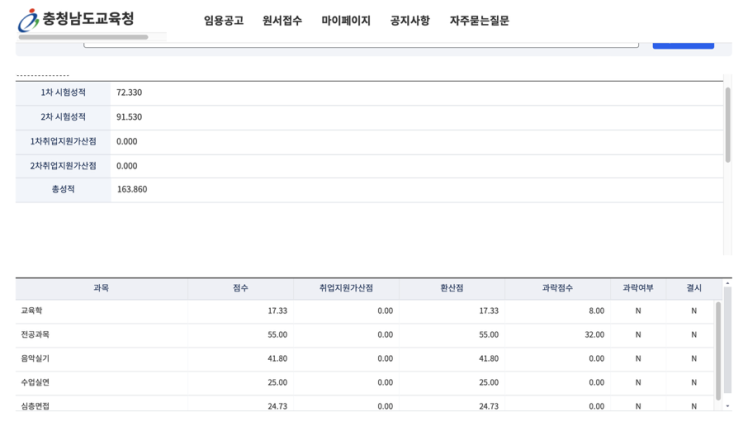Click the 과목 column header
This screenshot has height=431, width=743.
[101, 288]
